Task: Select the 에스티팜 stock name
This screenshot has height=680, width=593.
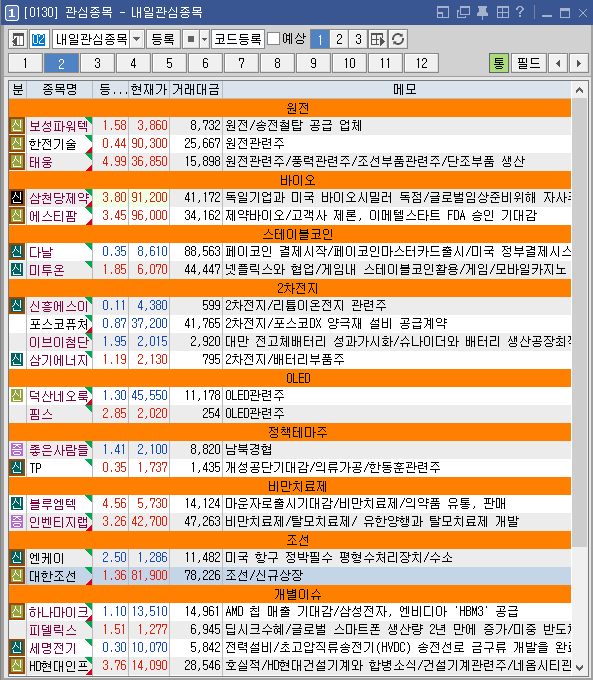Action: tap(52, 216)
